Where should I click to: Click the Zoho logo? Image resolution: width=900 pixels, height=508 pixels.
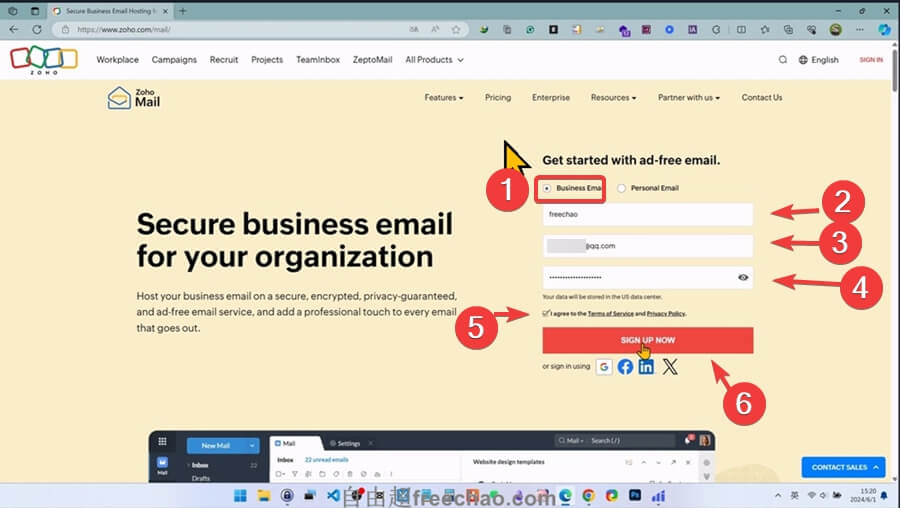point(44,60)
